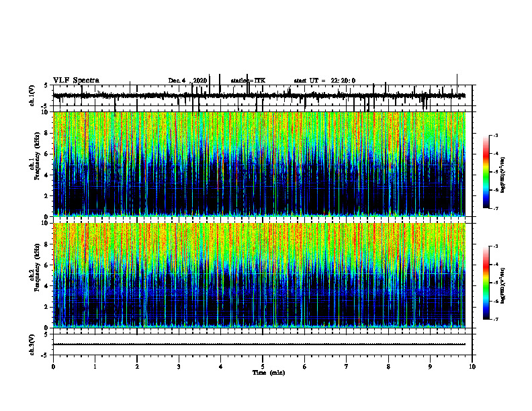The width and height of the screenshot is (532, 411).
Task: Click the "10" kHz tick of ch.1 frequency axis
Action: pyautogui.click(x=45, y=112)
